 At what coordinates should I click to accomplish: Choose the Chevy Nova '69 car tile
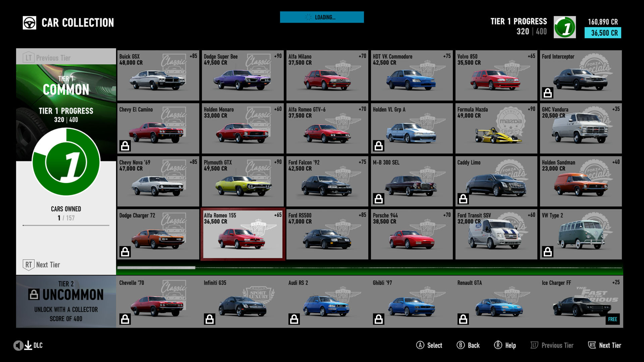tap(158, 181)
